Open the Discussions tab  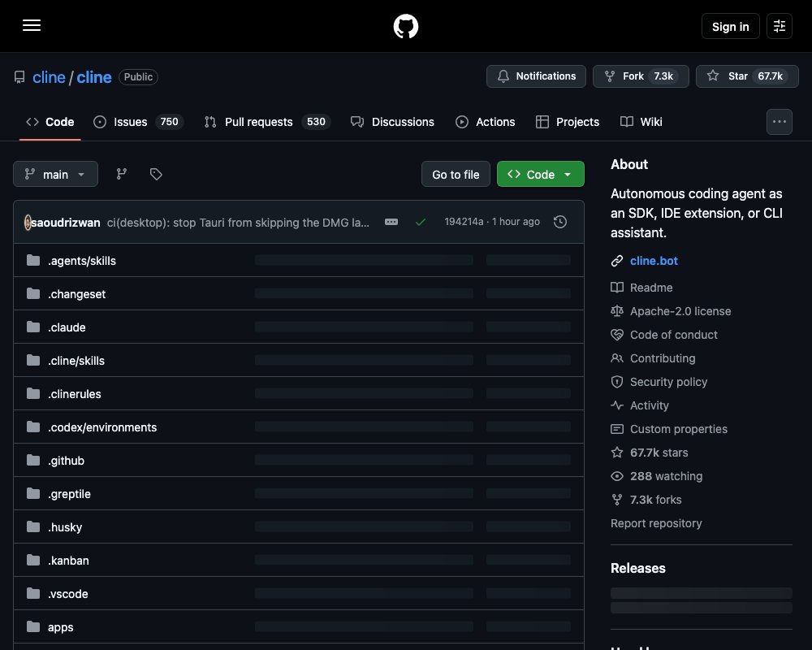coord(392,122)
